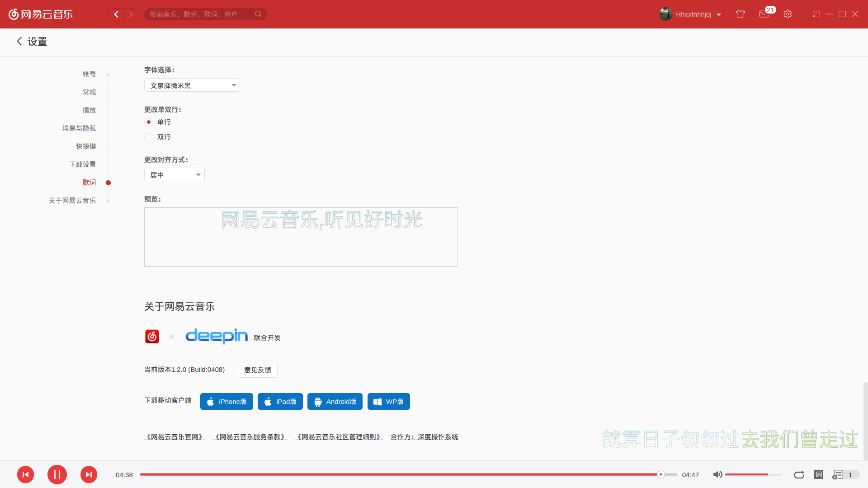Click the lyrics preview box
This screenshot has height=488, width=868.
[x=301, y=237]
